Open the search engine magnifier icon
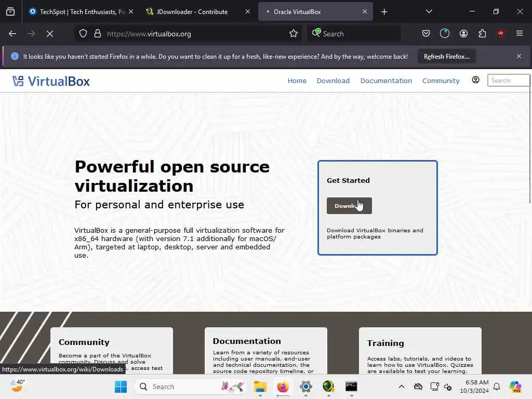Image resolution: width=532 pixels, height=399 pixels. (x=316, y=33)
